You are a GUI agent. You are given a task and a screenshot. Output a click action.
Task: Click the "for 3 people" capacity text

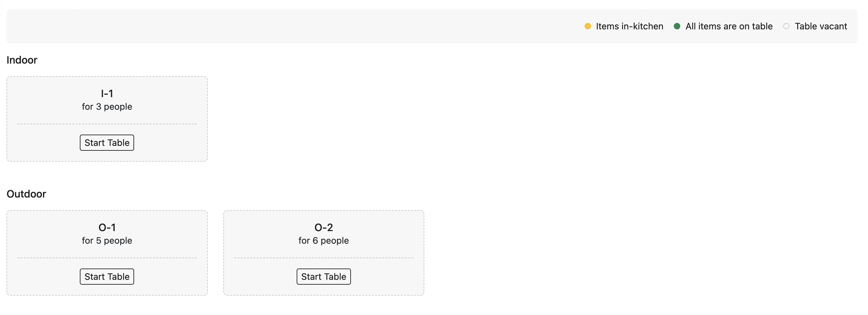pyautogui.click(x=107, y=107)
